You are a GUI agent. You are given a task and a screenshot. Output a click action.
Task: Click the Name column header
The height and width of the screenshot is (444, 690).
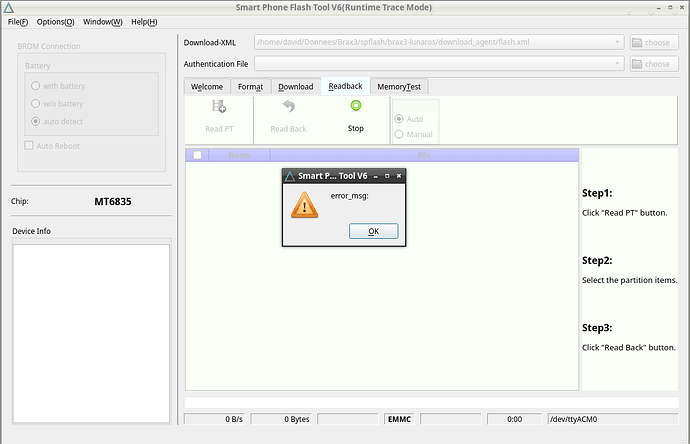tap(239, 155)
